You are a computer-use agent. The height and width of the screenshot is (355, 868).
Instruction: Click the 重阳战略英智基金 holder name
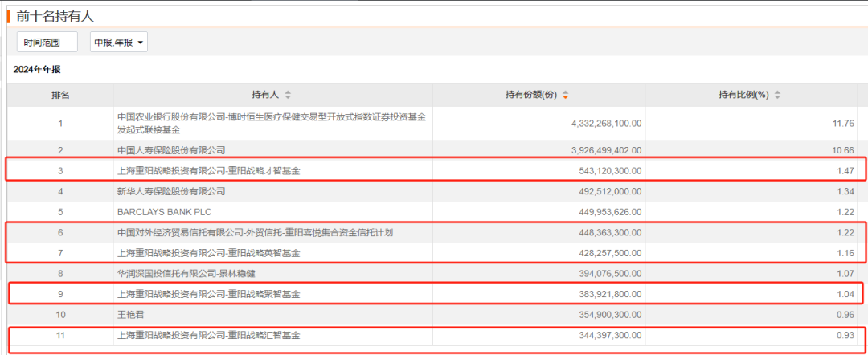209,253
